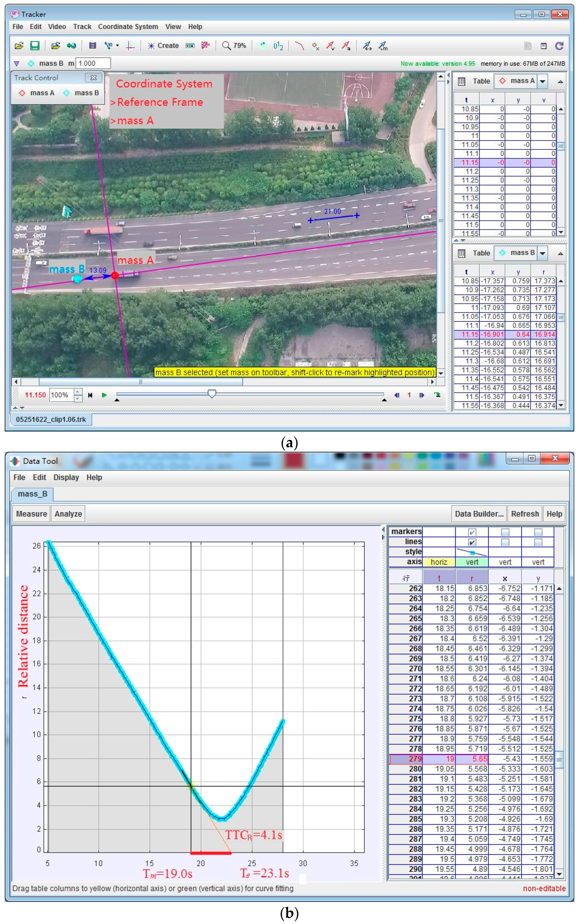Click refresh icon on Tracker toolbar
Image resolution: width=579 pixels, height=924 pixels.
(x=559, y=46)
